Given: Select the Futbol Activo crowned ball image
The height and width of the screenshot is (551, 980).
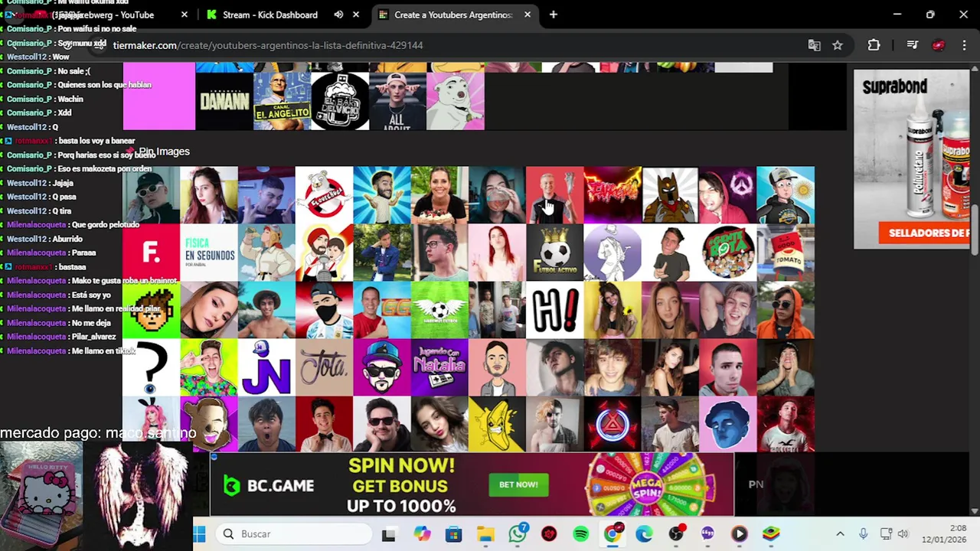Looking at the screenshot, I should click(x=554, y=253).
